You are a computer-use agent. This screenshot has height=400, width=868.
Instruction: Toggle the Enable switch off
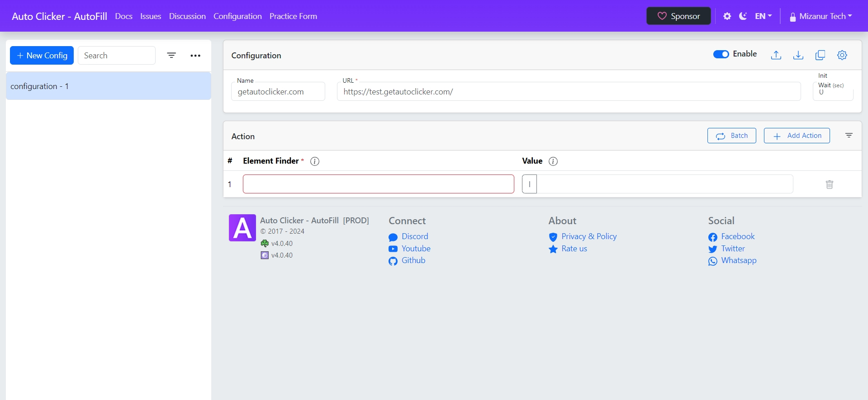pyautogui.click(x=721, y=54)
